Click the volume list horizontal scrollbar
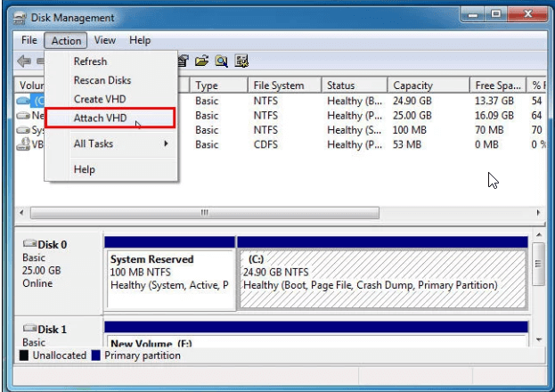Viewport: 555px width, 392px height. click(204, 213)
